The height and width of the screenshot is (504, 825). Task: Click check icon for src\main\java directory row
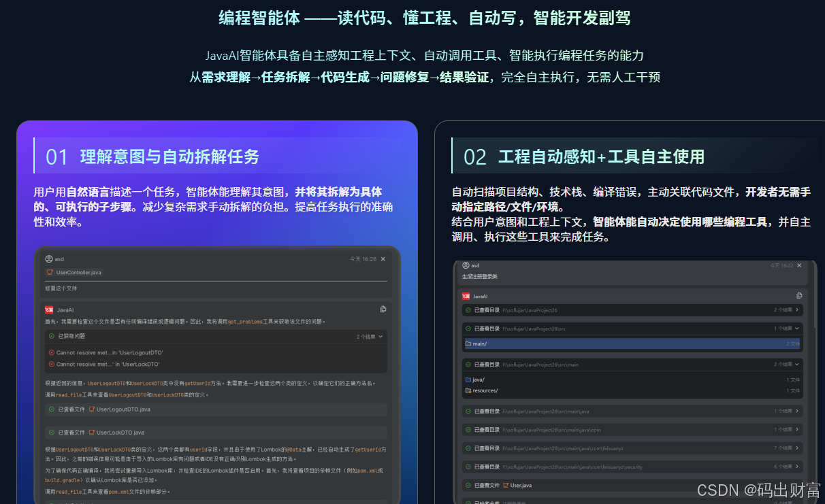coord(468,411)
